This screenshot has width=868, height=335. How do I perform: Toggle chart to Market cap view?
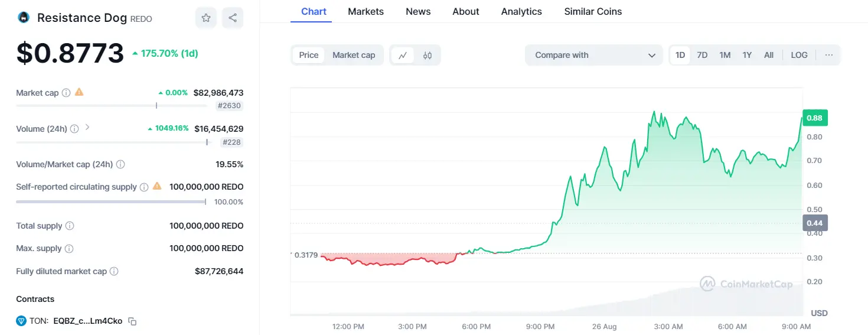coord(354,55)
